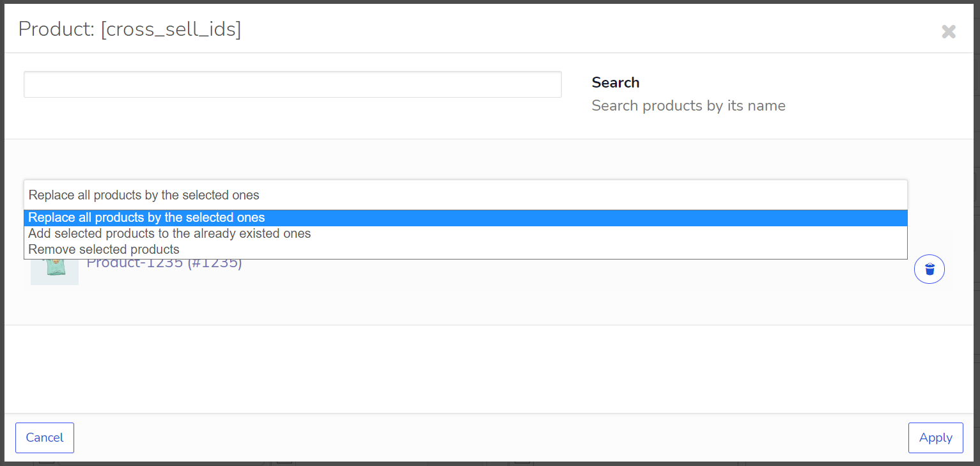Click the dialog footer bar between Cancel and Apply
This screenshot has width=980, height=466.
click(490, 438)
